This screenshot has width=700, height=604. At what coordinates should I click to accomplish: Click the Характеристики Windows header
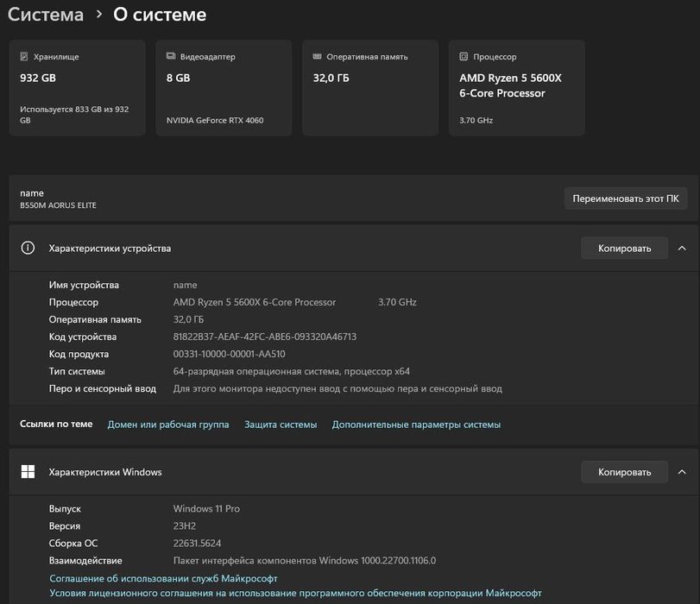tap(354, 472)
